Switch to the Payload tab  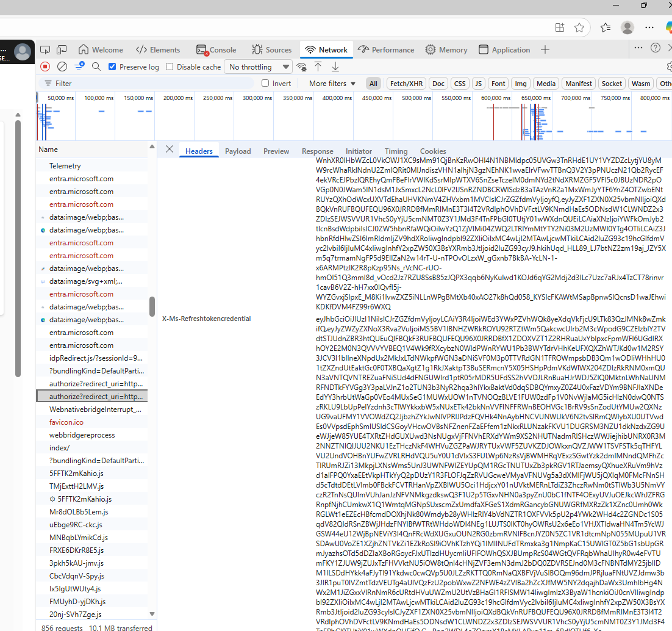click(238, 151)
